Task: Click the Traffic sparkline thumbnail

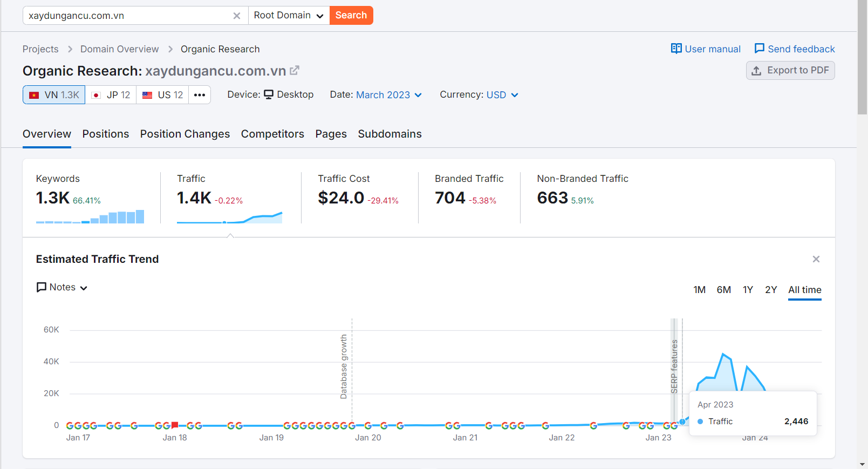Action: [230, 217]
